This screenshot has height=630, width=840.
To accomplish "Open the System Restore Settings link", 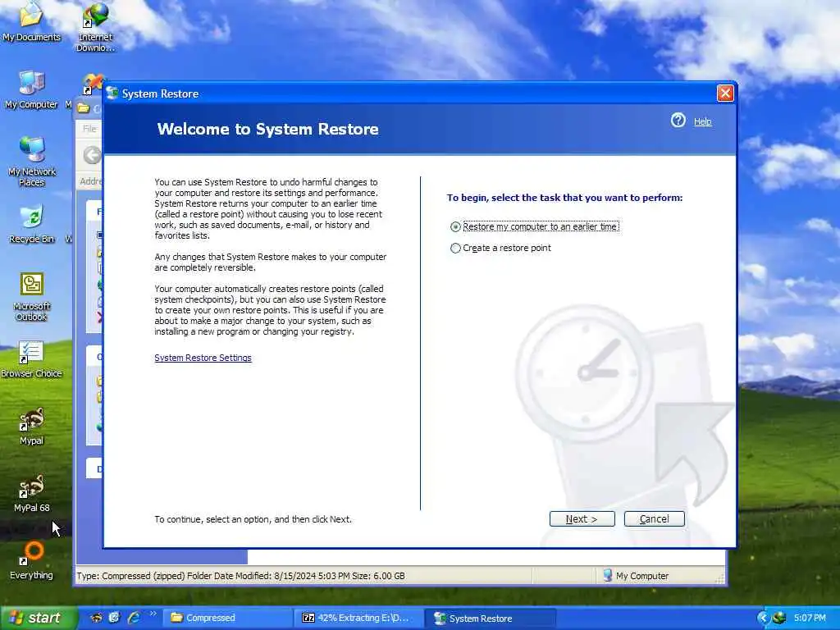I will (203, 358).
